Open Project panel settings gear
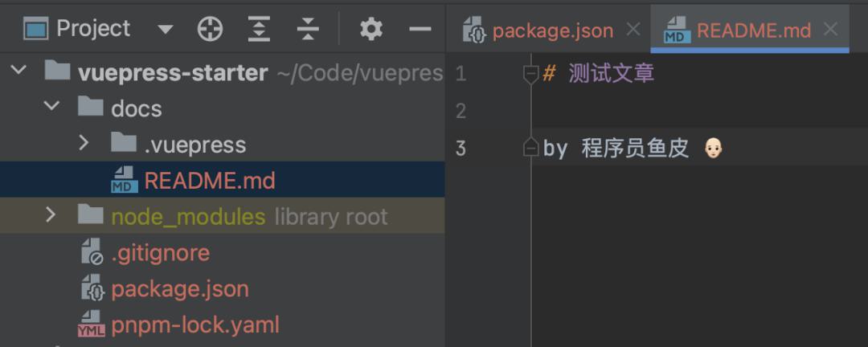Screen dimensions: 868x347 pos(371,29)
